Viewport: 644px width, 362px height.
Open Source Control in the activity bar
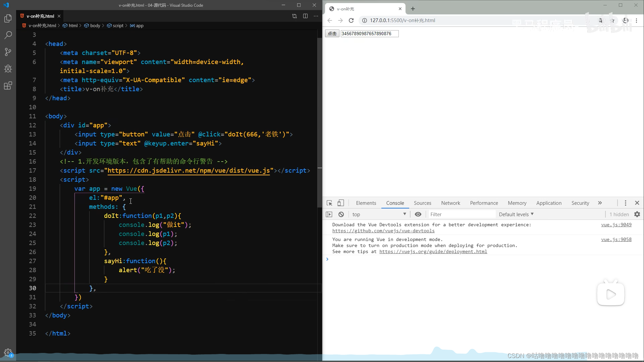pyautogui.click(x=8, y=52)
